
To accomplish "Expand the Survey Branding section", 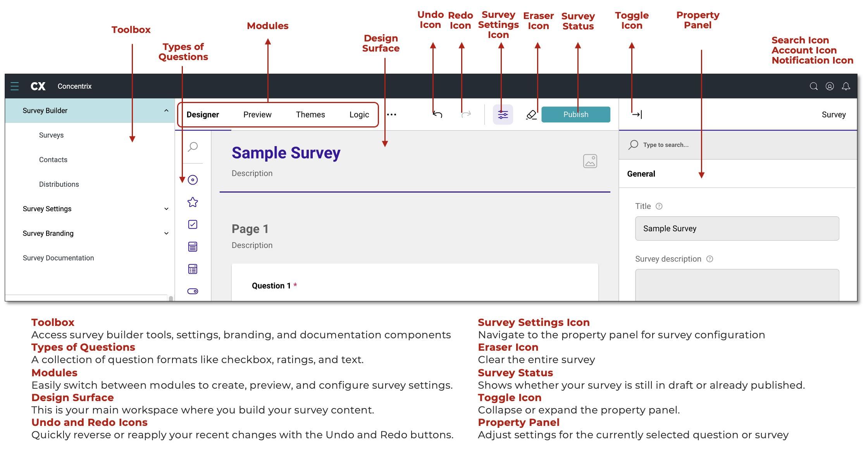I will tap(166, 233).
